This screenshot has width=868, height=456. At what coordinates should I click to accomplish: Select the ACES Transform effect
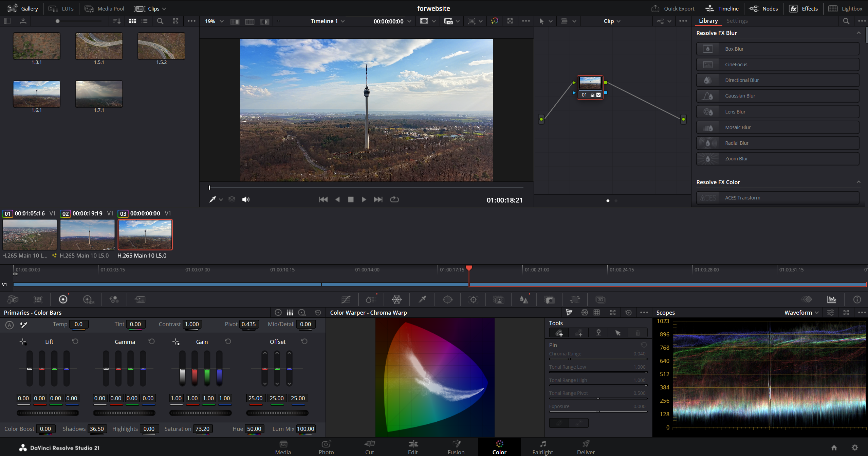778,198
